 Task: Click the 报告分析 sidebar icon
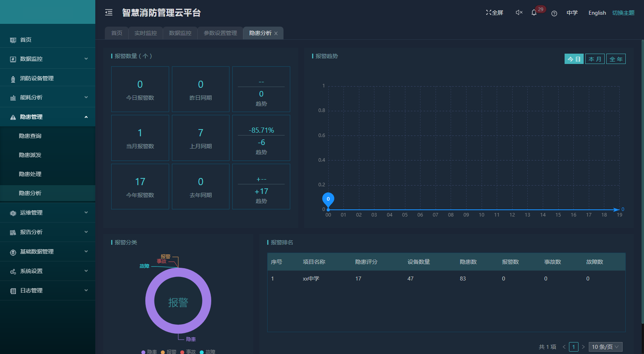(x=13, y=232)
